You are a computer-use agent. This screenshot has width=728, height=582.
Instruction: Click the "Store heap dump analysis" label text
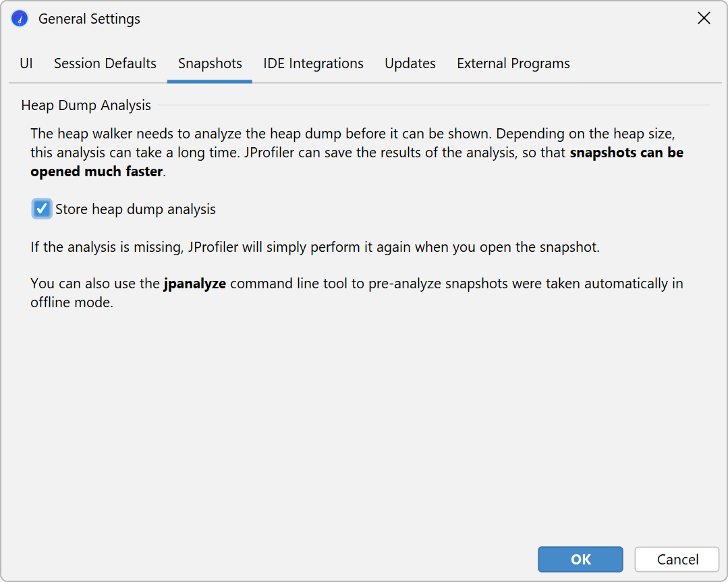(x=136, y=209)
